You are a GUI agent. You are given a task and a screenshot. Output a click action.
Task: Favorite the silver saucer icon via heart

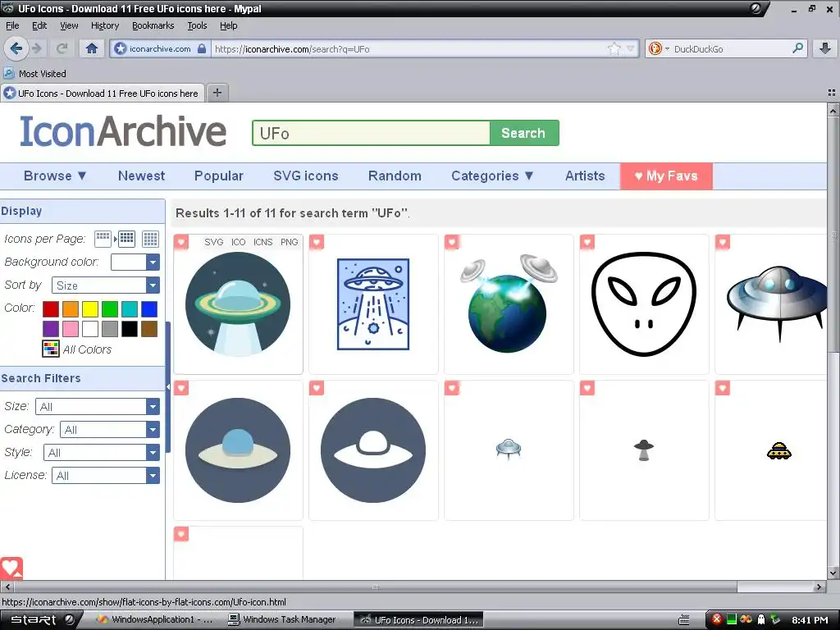tap(723, 242)
